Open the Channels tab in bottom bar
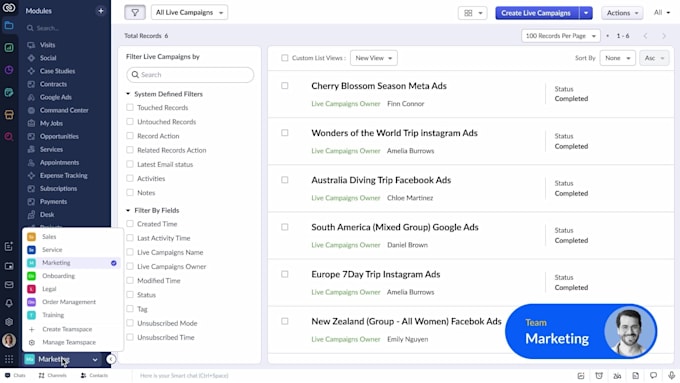Screen dimensions: 680x383 (52, 376)
